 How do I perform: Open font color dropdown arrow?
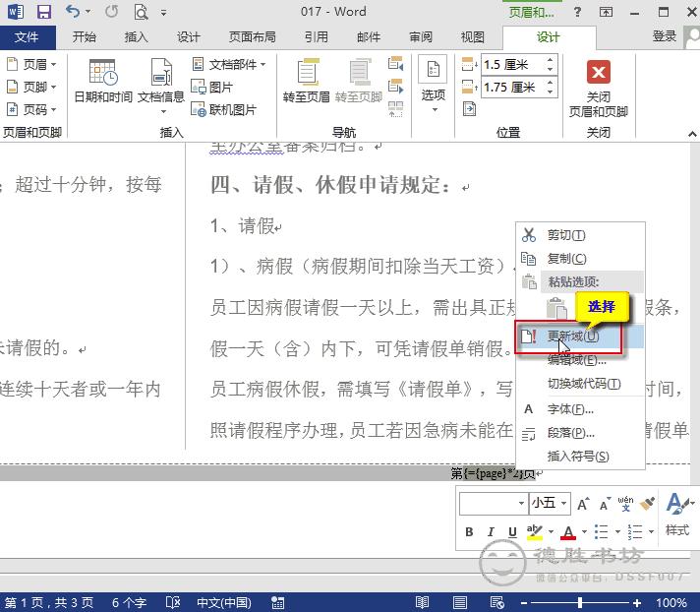[584, 531]
